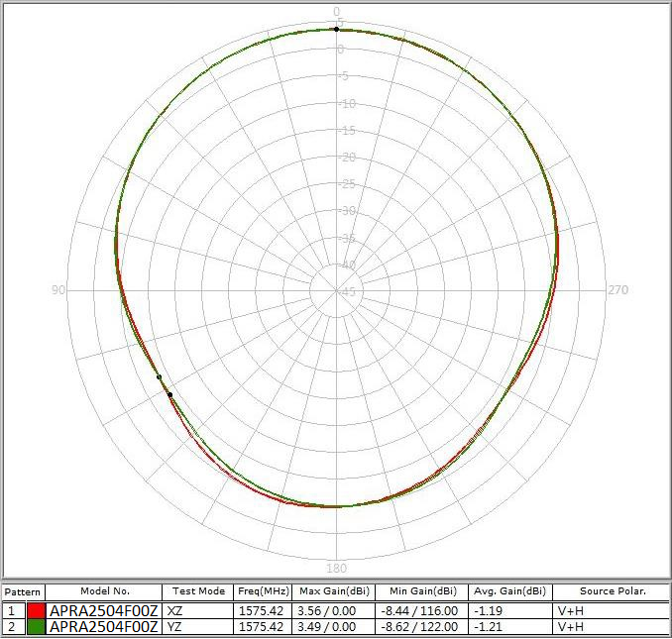The height and width of the screenshot is (639, 672).
Task: Click the 270 degree axis label
Action: click(x=617, y=290)
